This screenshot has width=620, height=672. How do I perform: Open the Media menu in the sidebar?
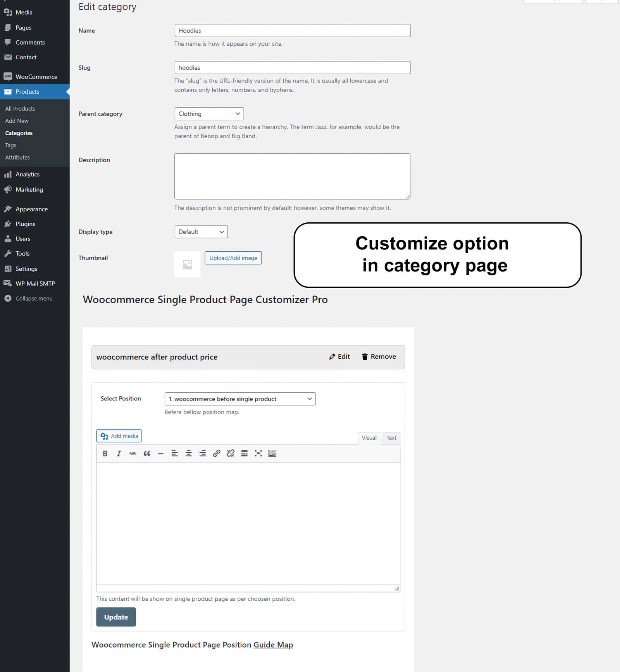[x=35, y=12]
